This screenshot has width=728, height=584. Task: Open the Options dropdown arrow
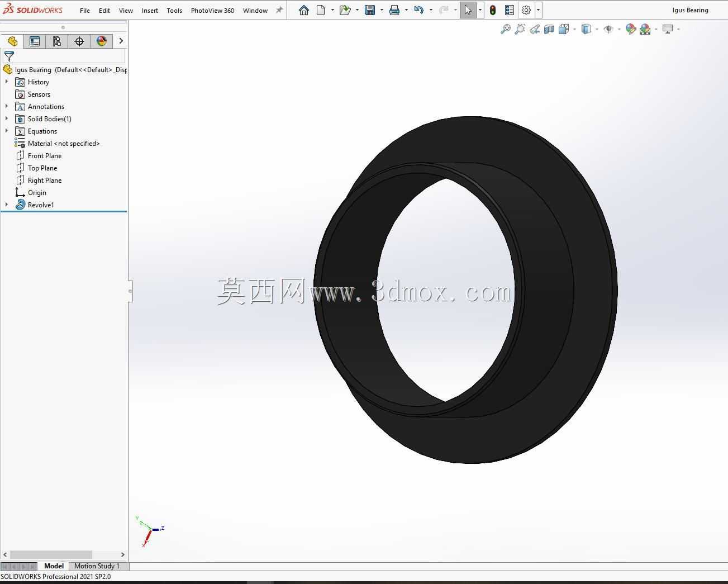point(538,10)
